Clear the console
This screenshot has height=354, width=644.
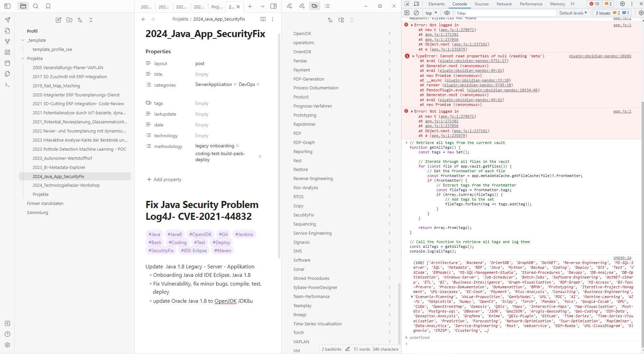coord(416,13)
